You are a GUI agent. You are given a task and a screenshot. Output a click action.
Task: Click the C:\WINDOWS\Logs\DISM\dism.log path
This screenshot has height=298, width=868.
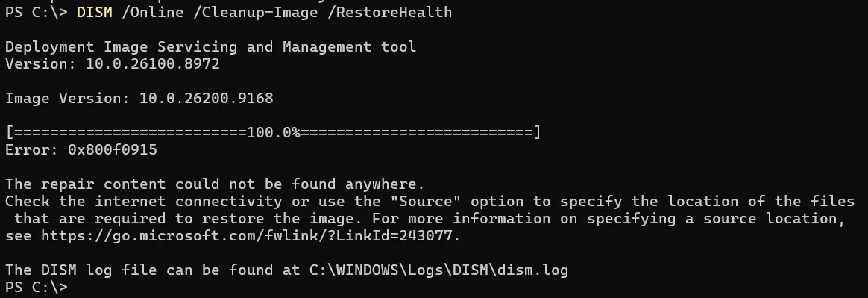click(x=438, y=270)
